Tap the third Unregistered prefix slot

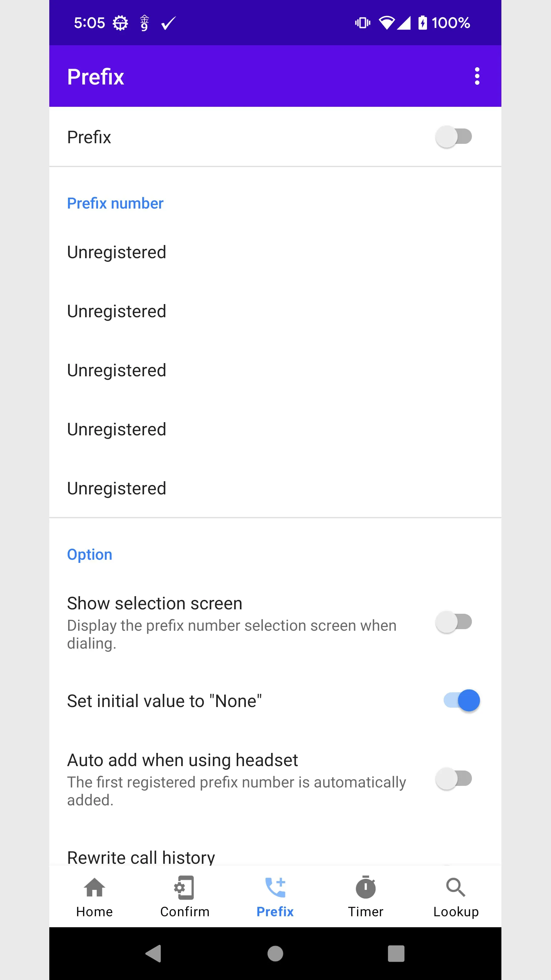(x=117, y=370)
